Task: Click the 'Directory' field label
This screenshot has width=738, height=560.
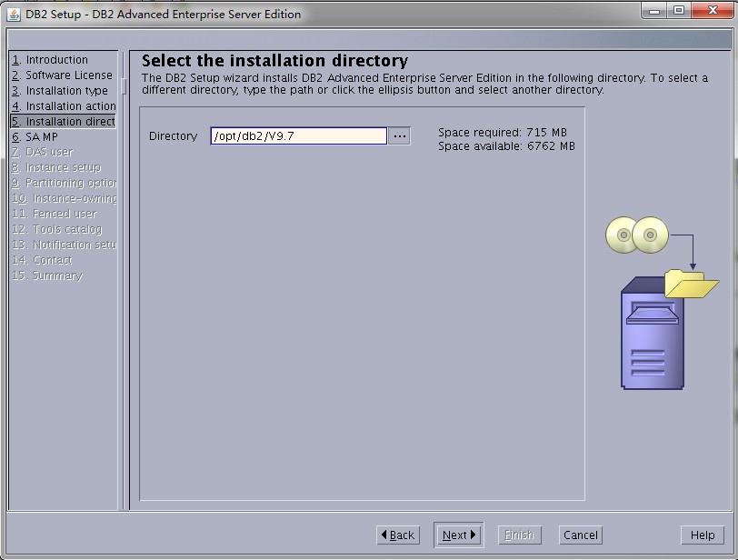Action: coord(173,136)
